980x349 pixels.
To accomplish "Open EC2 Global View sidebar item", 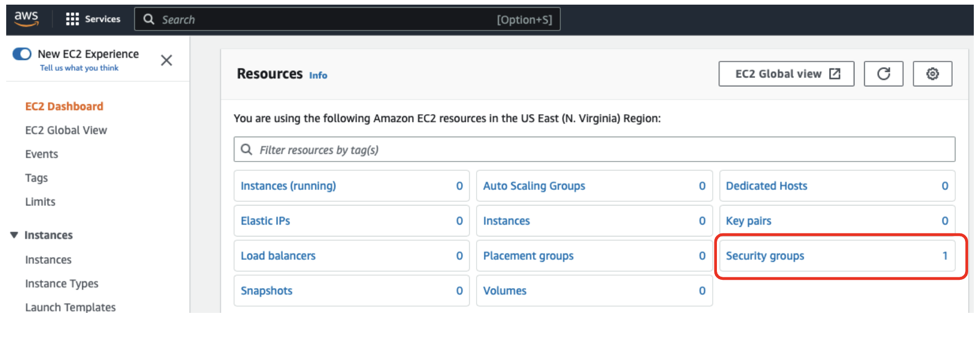I will pyautogui.click(x=66, y=130).
